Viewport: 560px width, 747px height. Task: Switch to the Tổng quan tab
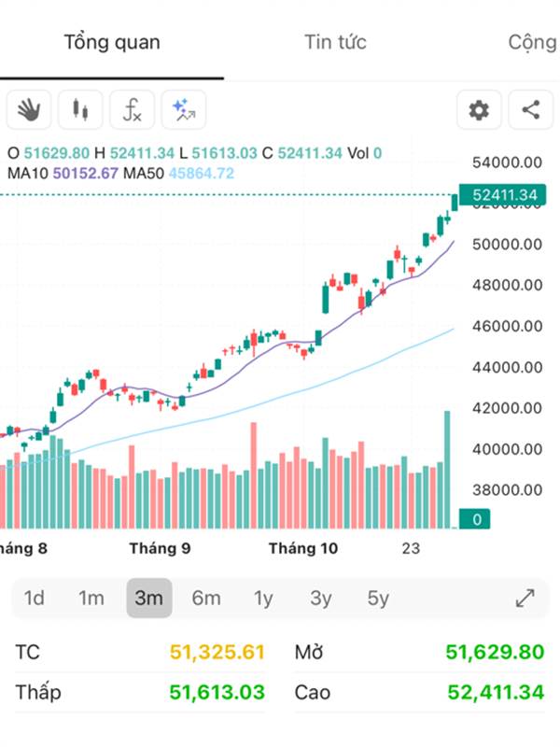[112, 42]
